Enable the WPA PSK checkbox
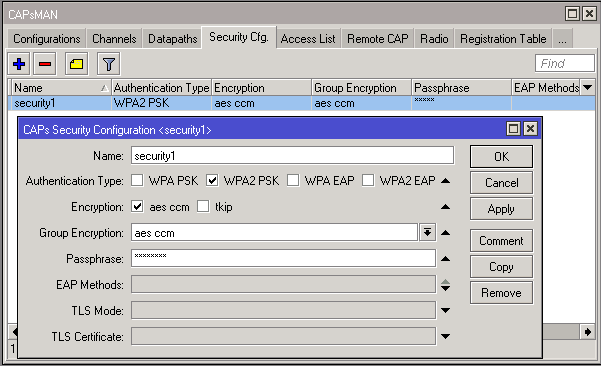Viewport: 601px width, 366px height. tap(137, 180)
